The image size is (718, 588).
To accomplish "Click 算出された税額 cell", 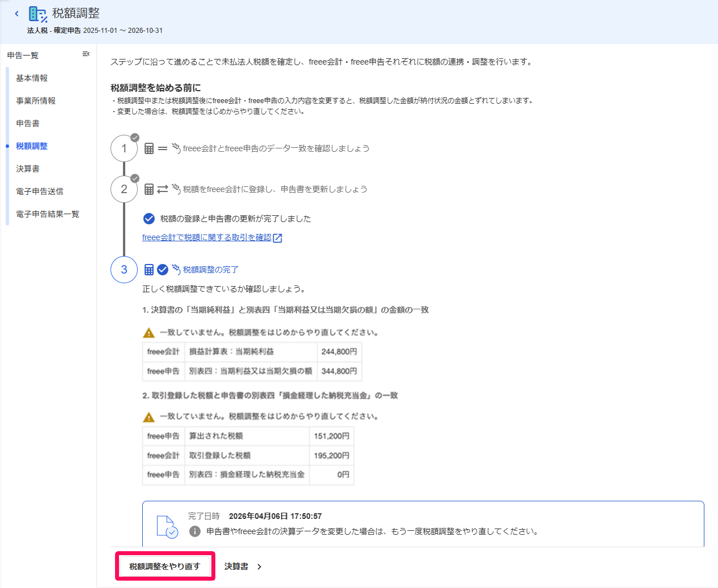I will coord(247,436).
